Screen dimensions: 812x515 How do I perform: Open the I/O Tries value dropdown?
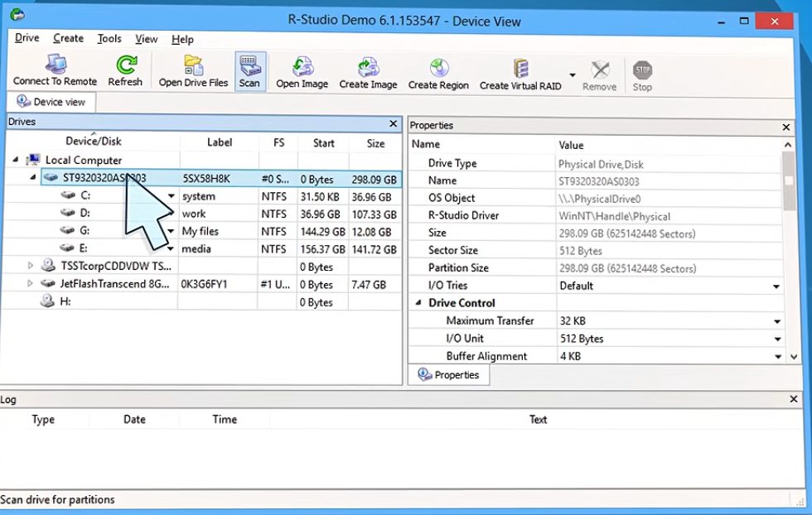[776, 286]
